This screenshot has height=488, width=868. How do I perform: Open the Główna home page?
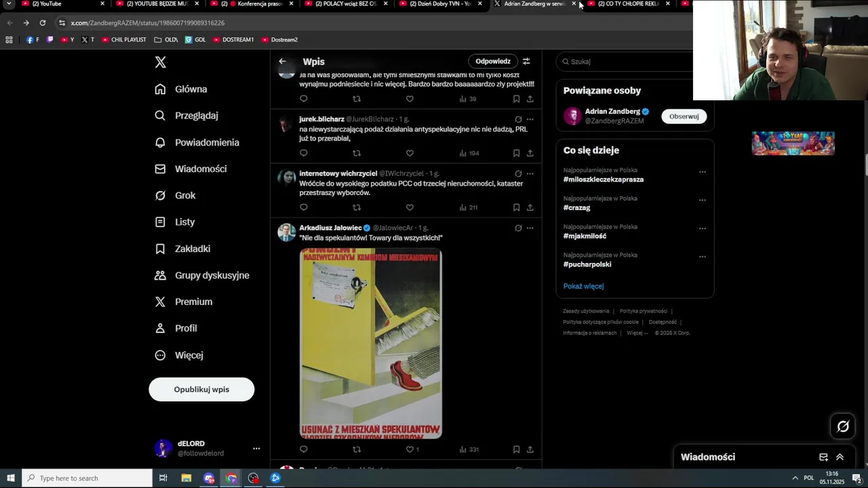coord(181,89)
